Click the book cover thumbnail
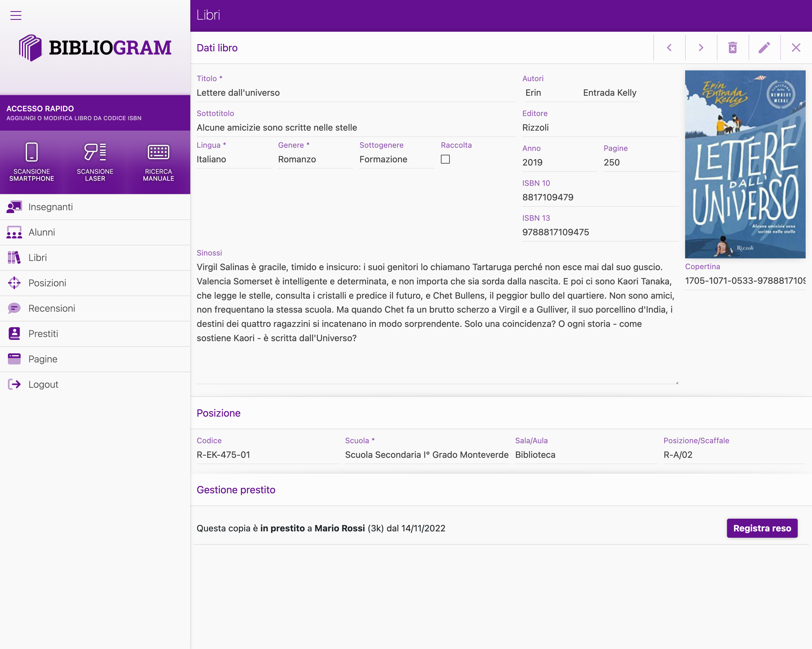The height and width of the screenshot is (649, 812). pyautogui.click(x=745, y=164)
